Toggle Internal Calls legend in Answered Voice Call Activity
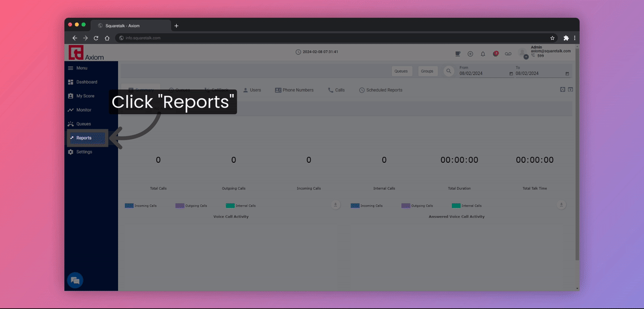This screenshot has height=309, width=644. coord(467,206)
